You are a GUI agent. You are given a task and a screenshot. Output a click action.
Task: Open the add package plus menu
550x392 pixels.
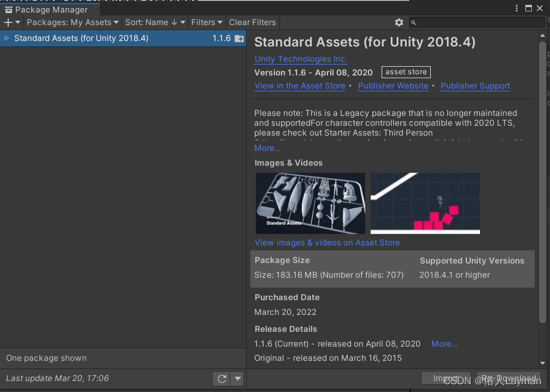(x=11, y=22)
